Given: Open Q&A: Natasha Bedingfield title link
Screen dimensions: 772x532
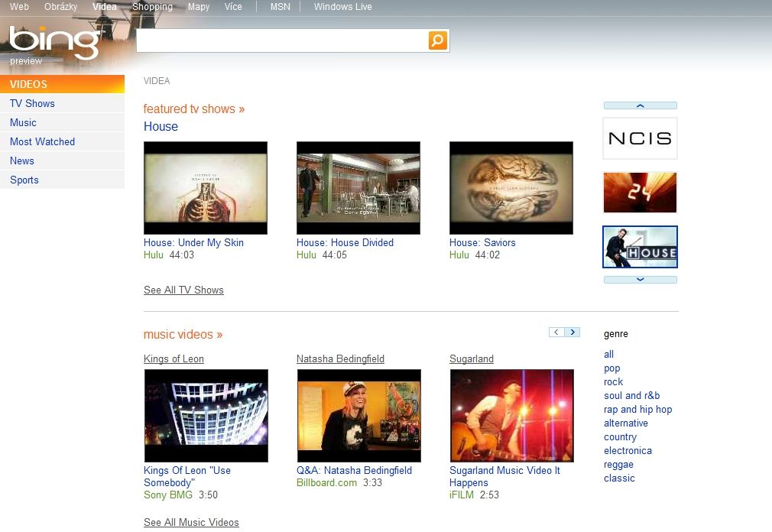Looking at the screenshot, I should click(x=354, y=471).
